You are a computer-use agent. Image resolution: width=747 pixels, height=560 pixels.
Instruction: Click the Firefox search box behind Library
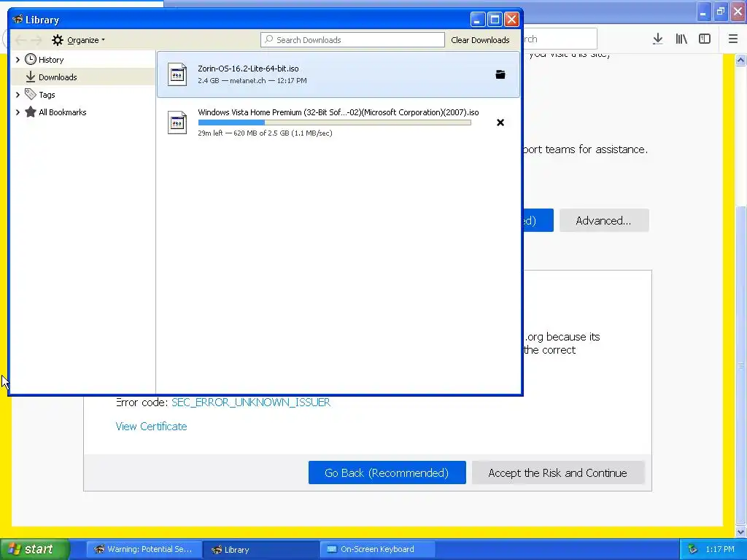560,39
